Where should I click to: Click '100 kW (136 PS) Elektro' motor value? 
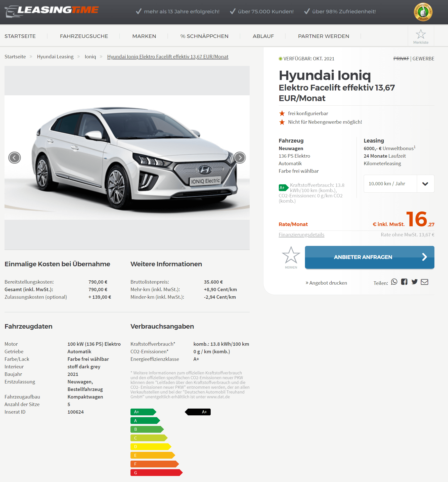[94, 344]
